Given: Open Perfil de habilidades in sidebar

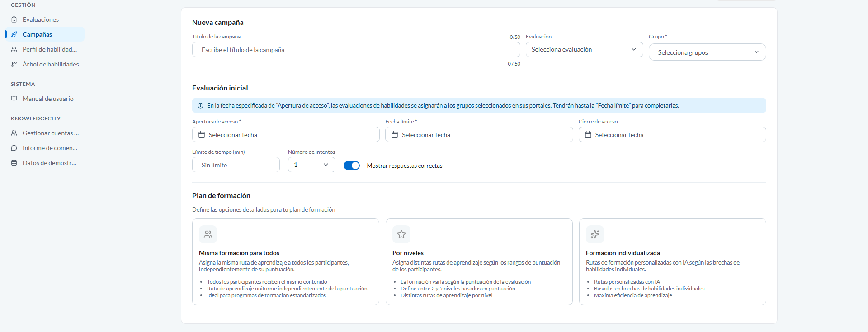Looking at the screenshot, I should (x=45, y=49).
